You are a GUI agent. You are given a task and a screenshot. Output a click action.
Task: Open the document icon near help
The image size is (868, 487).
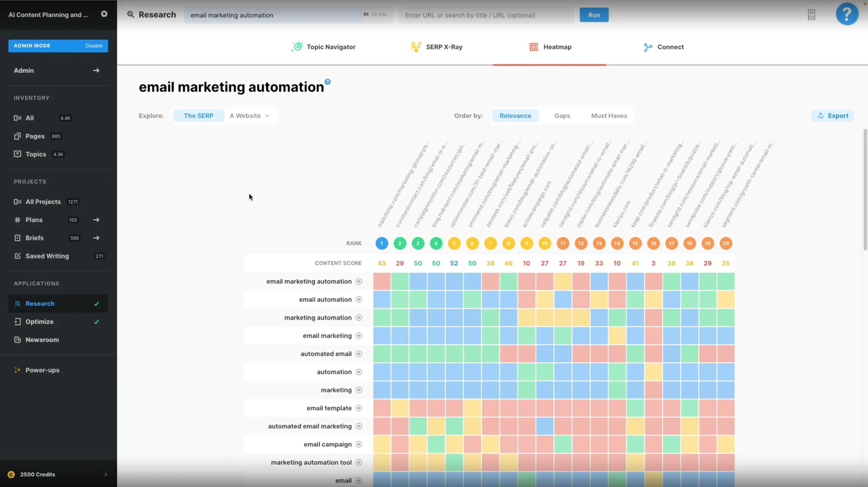pos(811,15)
